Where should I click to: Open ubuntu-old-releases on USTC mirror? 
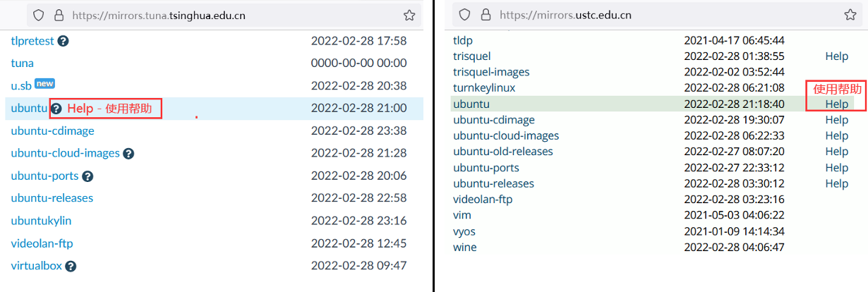click(x=502, y=152)
